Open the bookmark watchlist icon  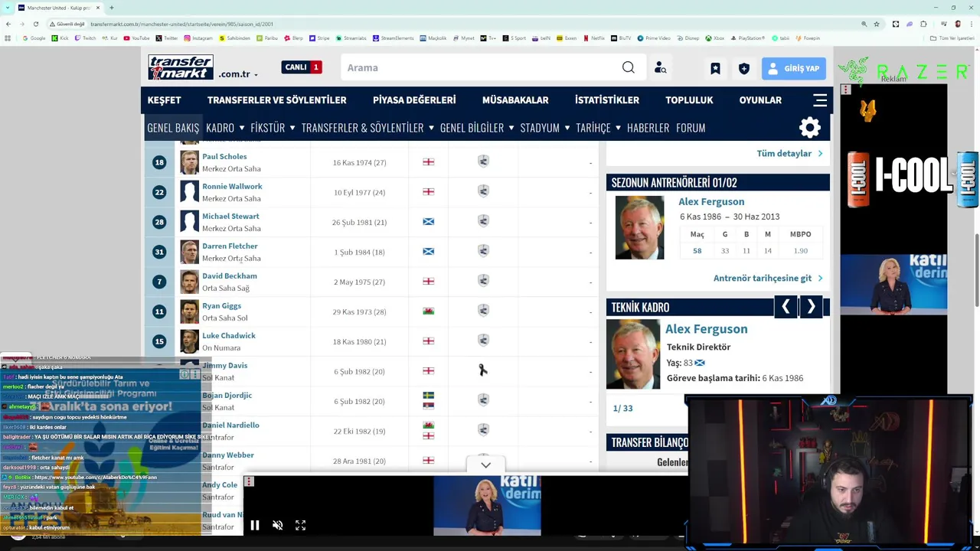(x=715, y=68)
